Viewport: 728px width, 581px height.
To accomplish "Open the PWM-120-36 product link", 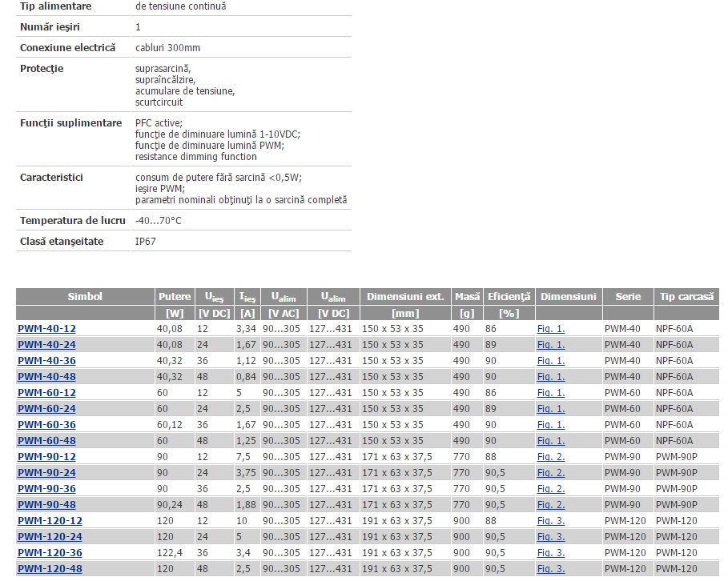I will [x=50, y=553].
